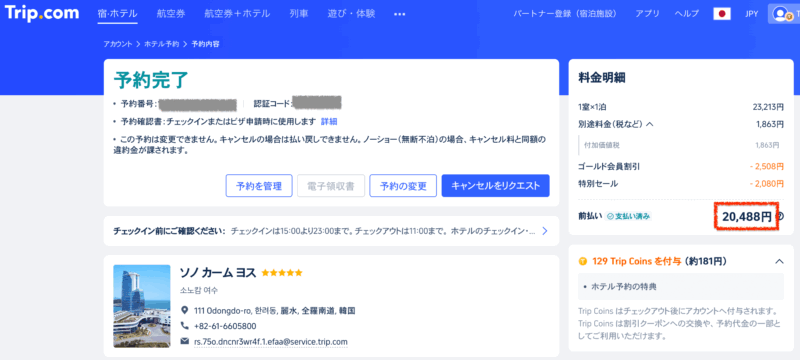Click the five-star rating
Viewport: 800px width, 360px height.
tap(282, 273)
